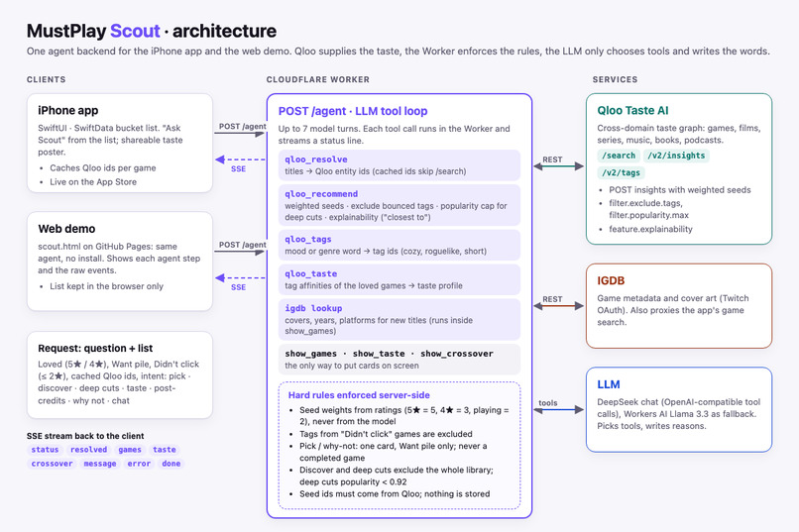Click the "qloo_tags" tool label

tap(307, 240)
